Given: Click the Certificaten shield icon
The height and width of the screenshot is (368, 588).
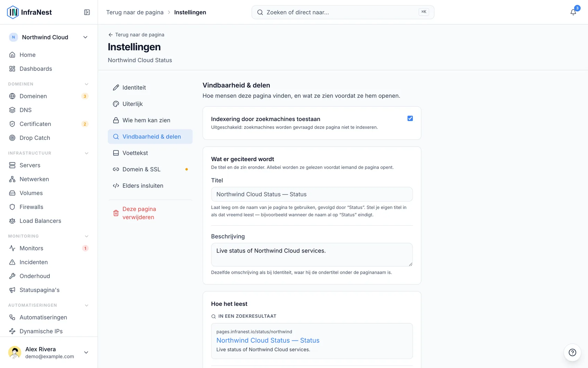Looking at the screenshot, I should coord(12,124).
